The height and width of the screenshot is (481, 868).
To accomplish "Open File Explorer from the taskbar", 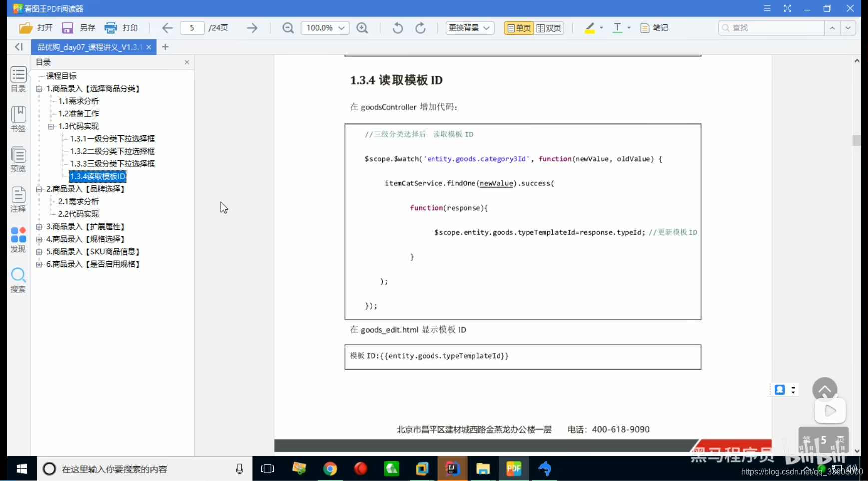I will [483, 469].
